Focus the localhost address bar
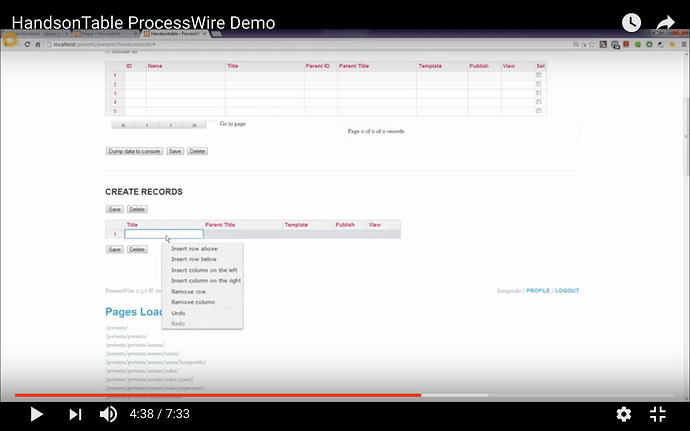The height and width of the screenshot is (431, 690). pyautogui.click(x=308, y=44)
